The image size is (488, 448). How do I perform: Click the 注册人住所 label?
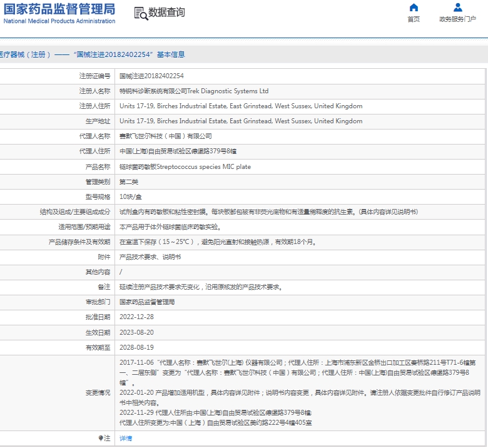[94, 106]
